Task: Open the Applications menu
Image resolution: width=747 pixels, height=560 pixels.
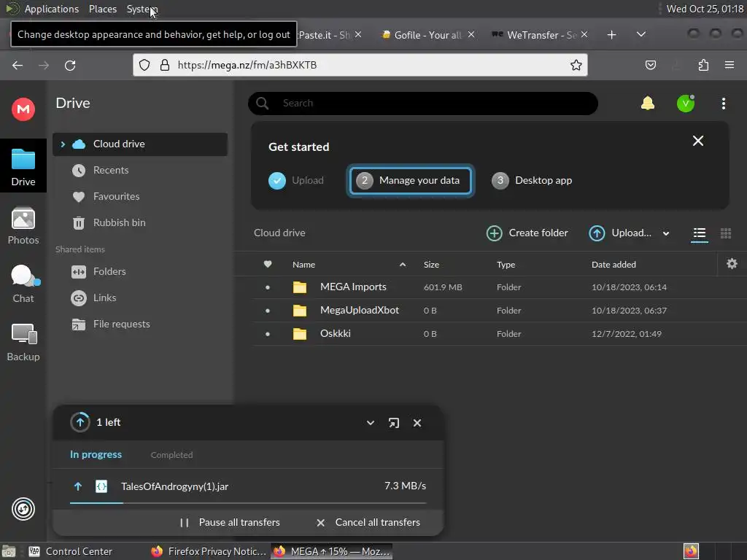Action: [52, 9]
